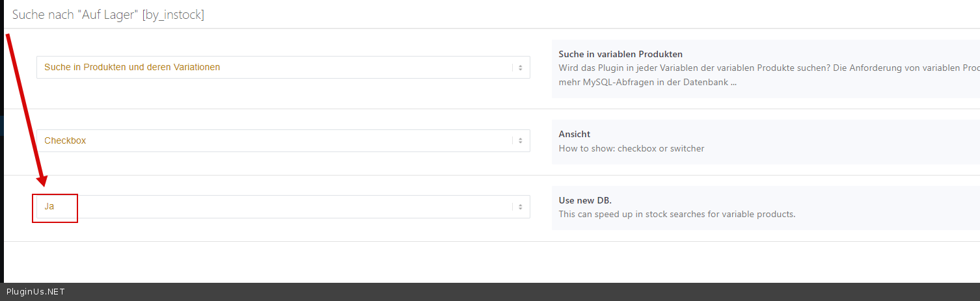Viewport: 980px width, 301px height.
Task: Open the product variations search dropdown
Action: point(283,68)
